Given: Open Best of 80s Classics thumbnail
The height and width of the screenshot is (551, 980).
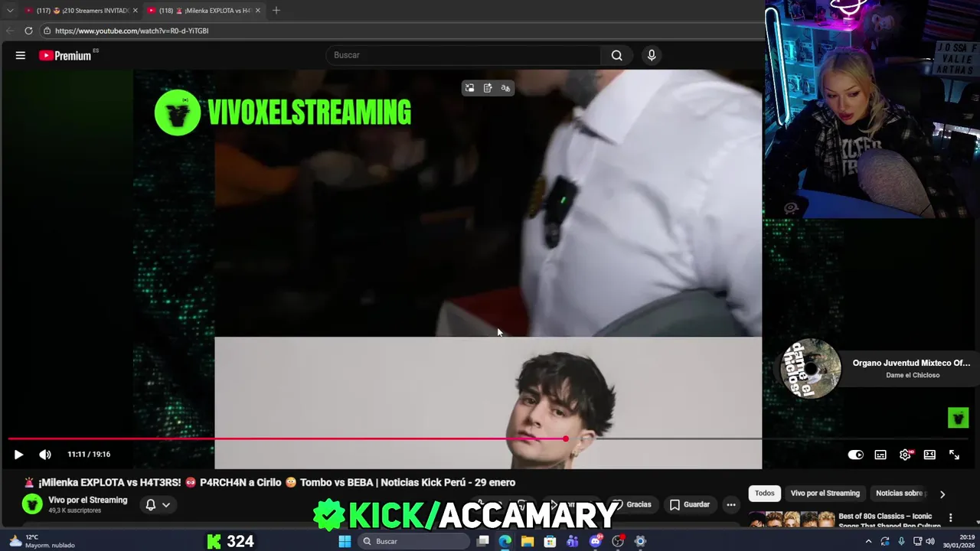Looking at the screenshot, I should click(x=792, y=520).
